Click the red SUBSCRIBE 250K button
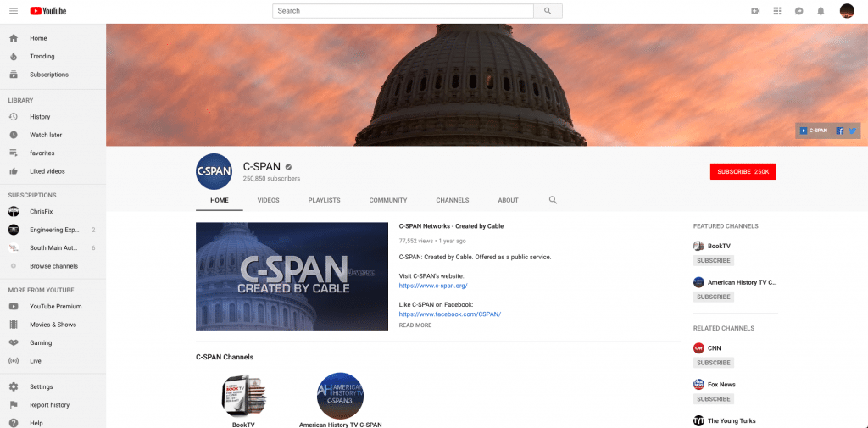 [x=743, y=172]
